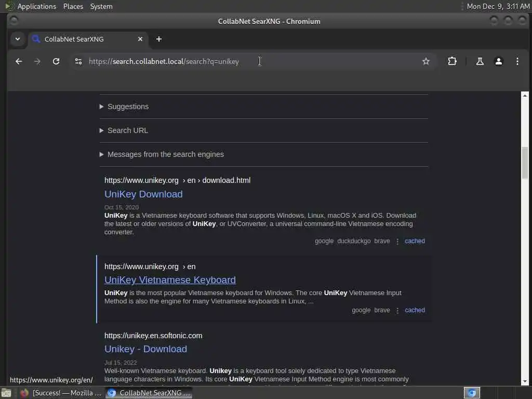Click the clock showing Mon Dec 9

498,6
